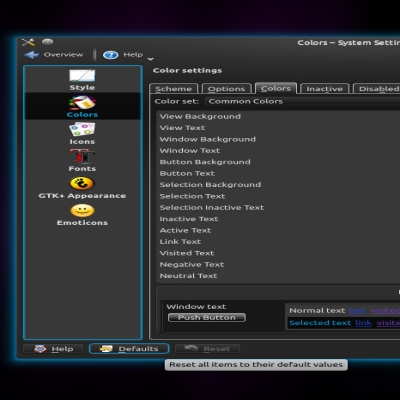Switch to the Scheme tab
This screenshot has width=400, height=400.
point(174,89)
